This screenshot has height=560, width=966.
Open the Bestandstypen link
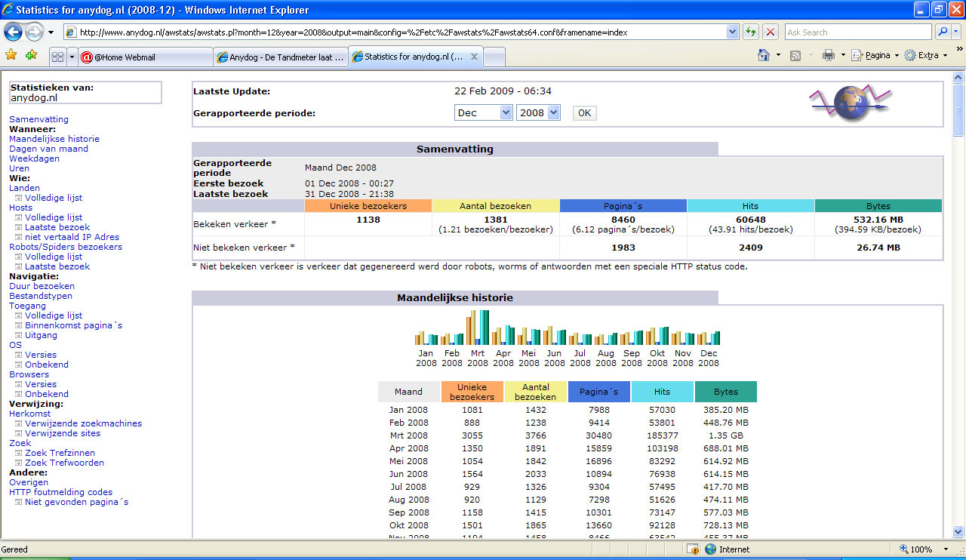41,296
